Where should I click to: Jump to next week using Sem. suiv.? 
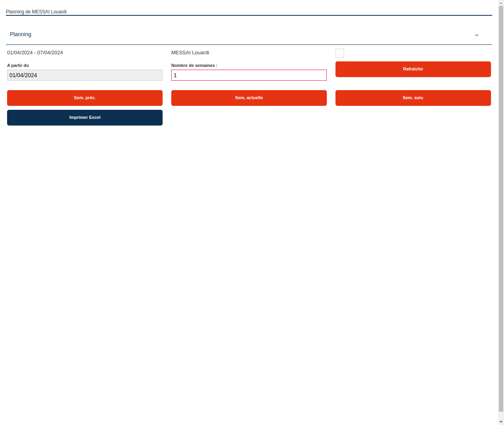pos(413,98)
